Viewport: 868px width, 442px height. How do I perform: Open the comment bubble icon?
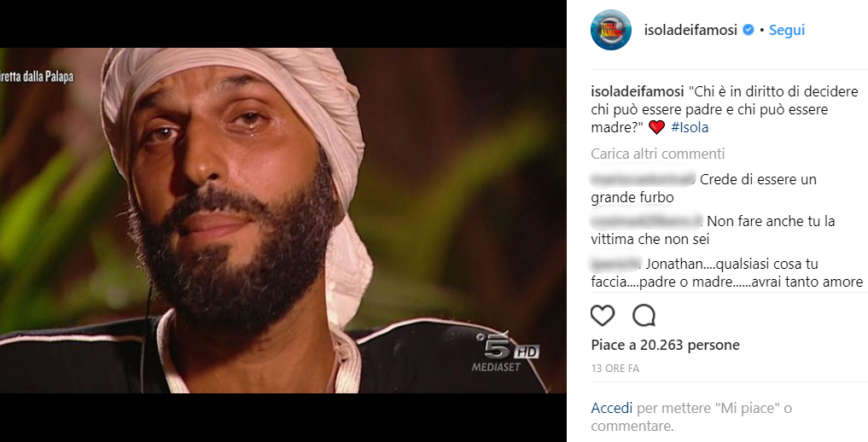click(x=644, y=316)
